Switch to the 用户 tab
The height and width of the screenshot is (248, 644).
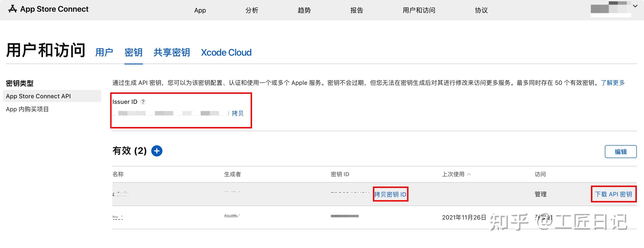coord(104,53)
